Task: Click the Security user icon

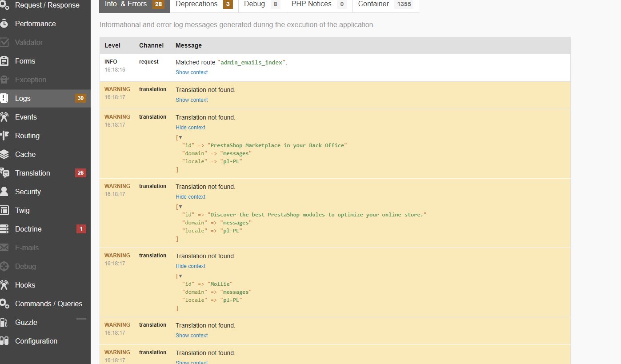Action: tap(4, 192)
